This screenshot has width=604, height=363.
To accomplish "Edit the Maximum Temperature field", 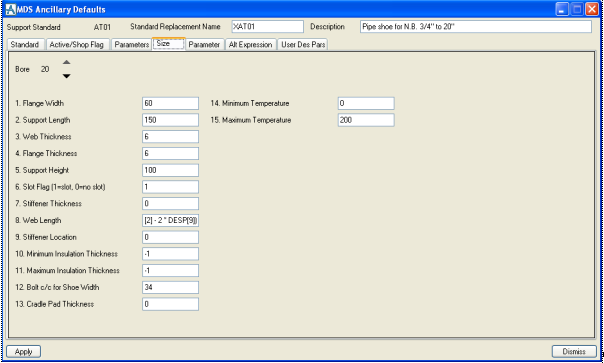I will (x=366, y=120).
